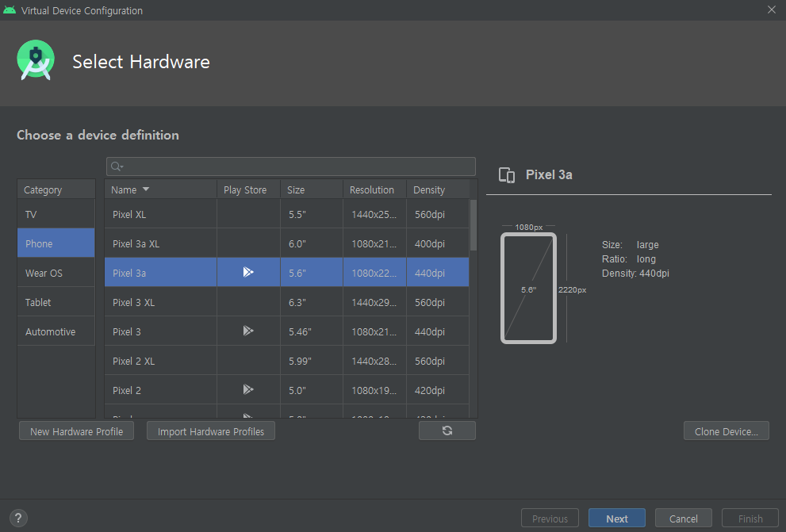This screenshot has height=532, width=786.
Task: Click the 420dpi density cell
Action: [438, 390]
